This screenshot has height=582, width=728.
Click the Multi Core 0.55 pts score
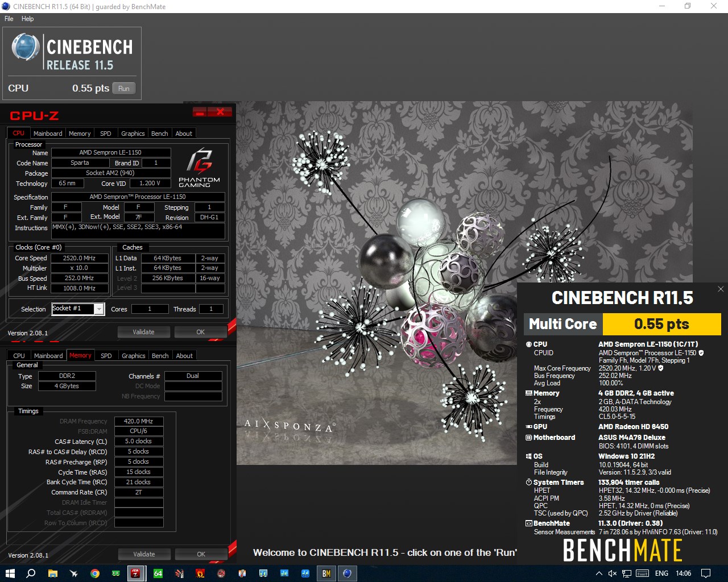[661, 324]
